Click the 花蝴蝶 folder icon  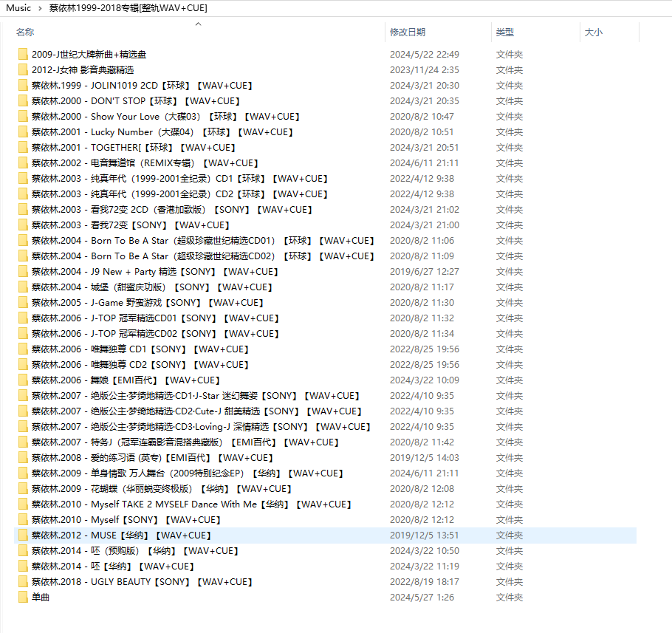[23, 488]
